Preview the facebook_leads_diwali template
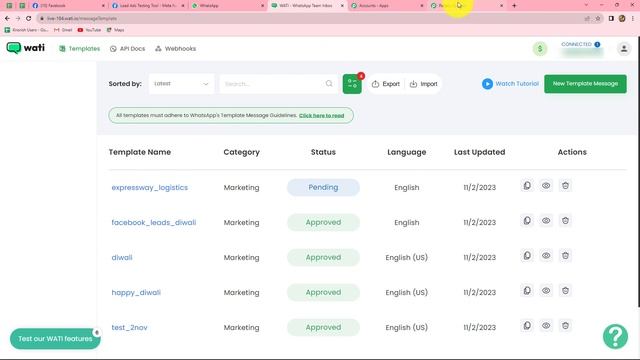Screen dimensions: 640x360 pos(546,221)
